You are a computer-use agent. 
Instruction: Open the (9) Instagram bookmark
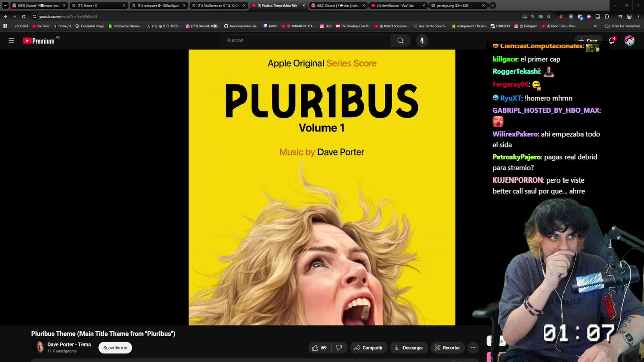(x=526, y=26)
